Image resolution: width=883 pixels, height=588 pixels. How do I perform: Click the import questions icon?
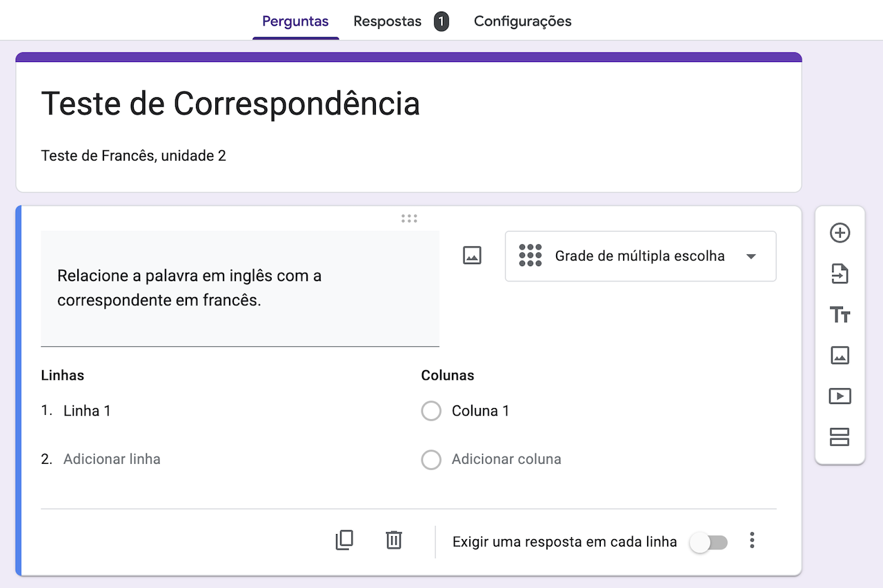[x=840, y=274]
